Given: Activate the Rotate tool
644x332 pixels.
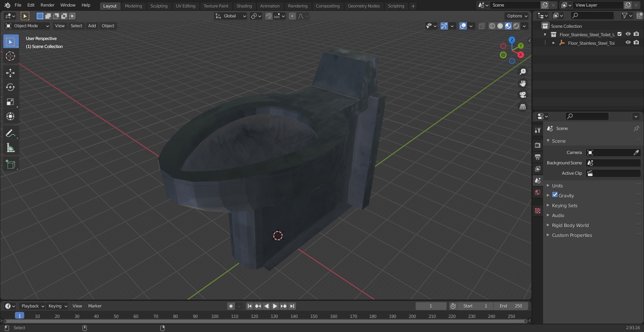Looking at the screenshot, I should pyautogui.click(x=10, y=87).
